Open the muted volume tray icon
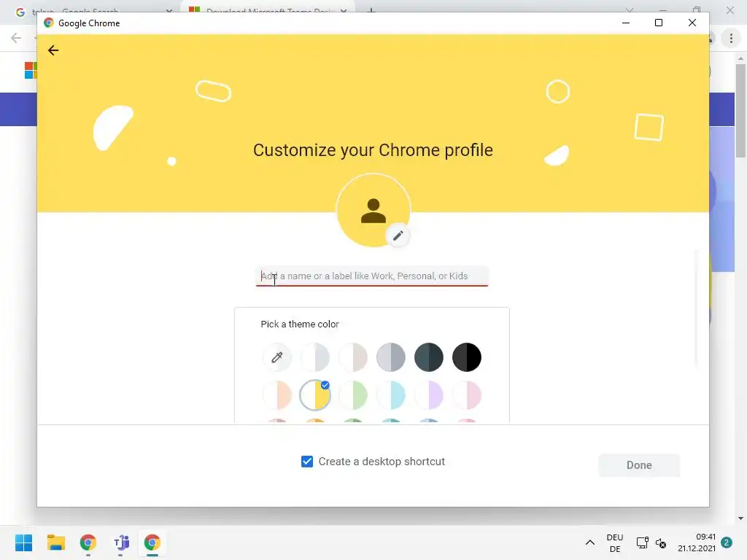Image resolution: width=747 pixels, height=560 pixels. click(x=661, y=542)
